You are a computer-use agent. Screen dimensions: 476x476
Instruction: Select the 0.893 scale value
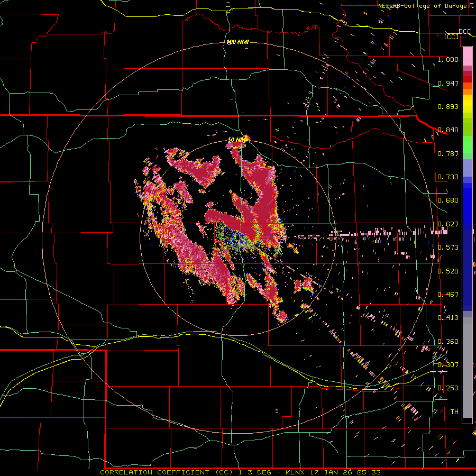click(448, 106)
